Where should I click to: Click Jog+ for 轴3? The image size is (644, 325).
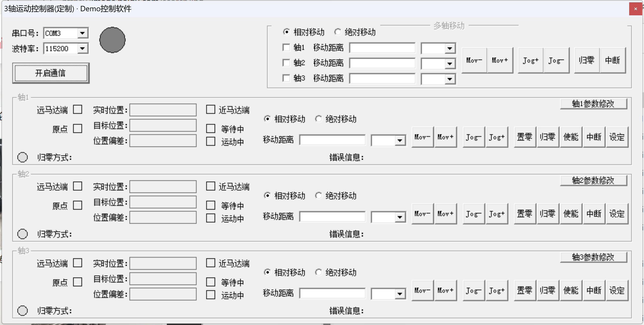(x=497, y=290)
